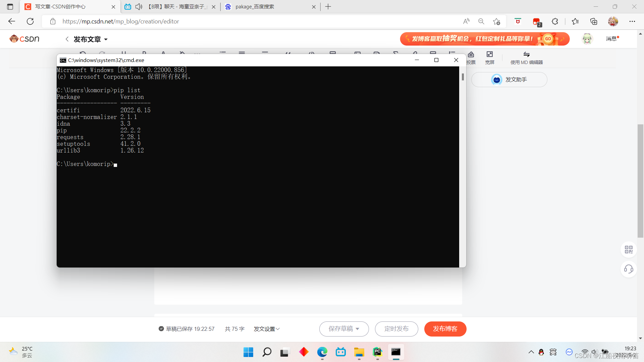Click the 宽屏 widescreen icon
This screenshot has height=362, width=644.
490,55
